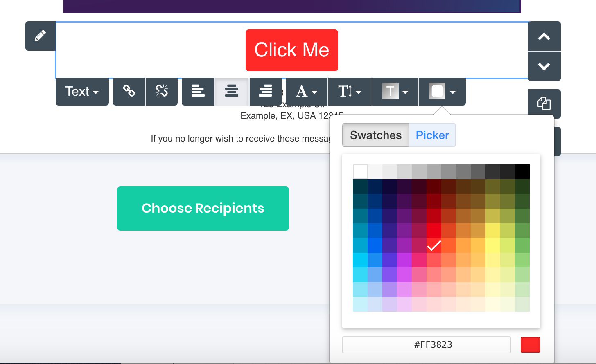Switch to the Swatches tab

(376, 135)
